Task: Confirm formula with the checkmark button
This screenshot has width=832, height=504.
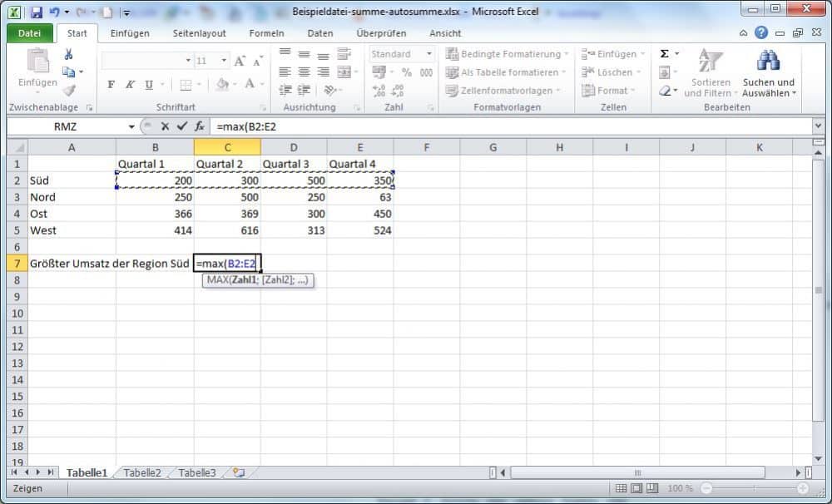Action: (182, 126)
